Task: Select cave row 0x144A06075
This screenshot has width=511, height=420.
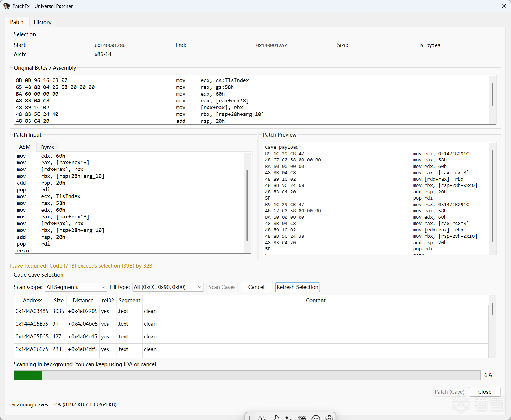Action: 251,349
